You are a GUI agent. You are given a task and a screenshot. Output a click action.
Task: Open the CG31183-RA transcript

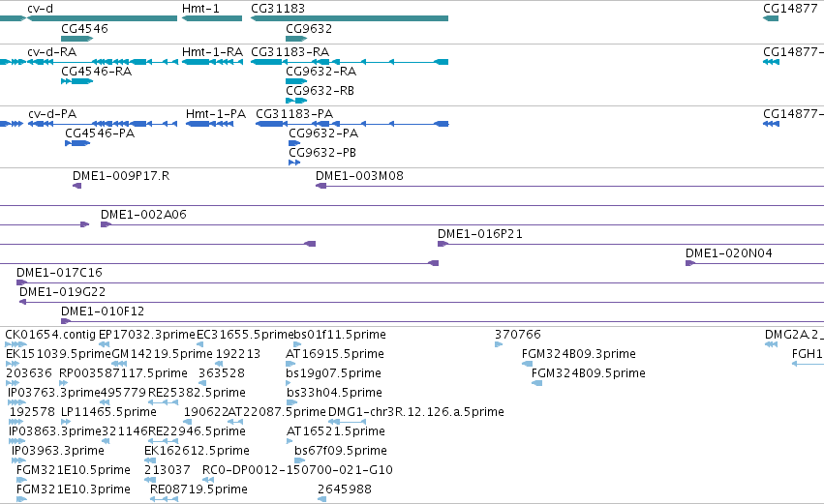click(x=350, y=62)
